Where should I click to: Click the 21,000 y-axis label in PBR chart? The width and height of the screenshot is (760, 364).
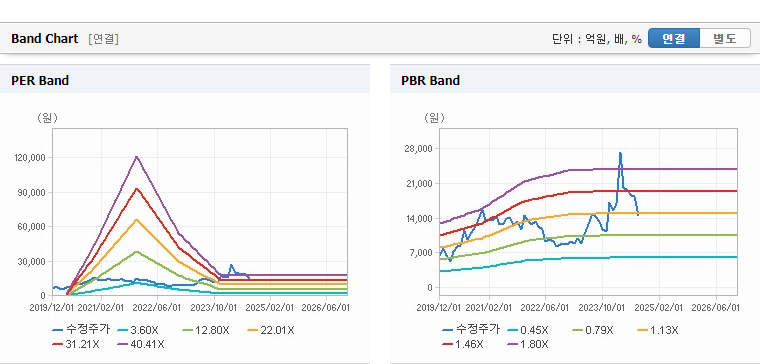pos(420,183)
